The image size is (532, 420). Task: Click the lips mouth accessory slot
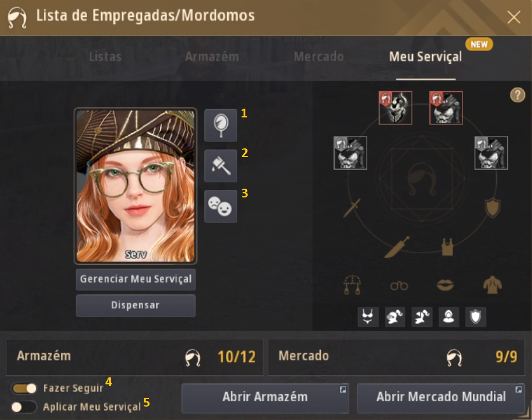click(445, 285)
